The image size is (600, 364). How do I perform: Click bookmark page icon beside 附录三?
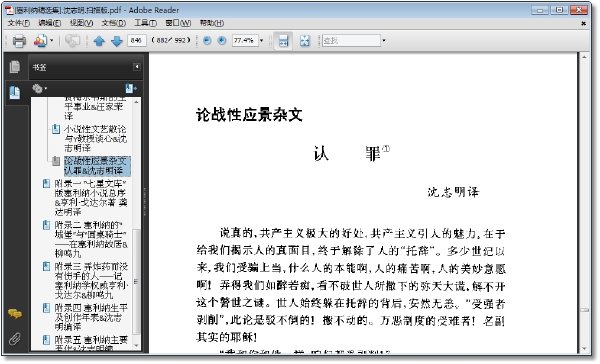coord(46,266)
